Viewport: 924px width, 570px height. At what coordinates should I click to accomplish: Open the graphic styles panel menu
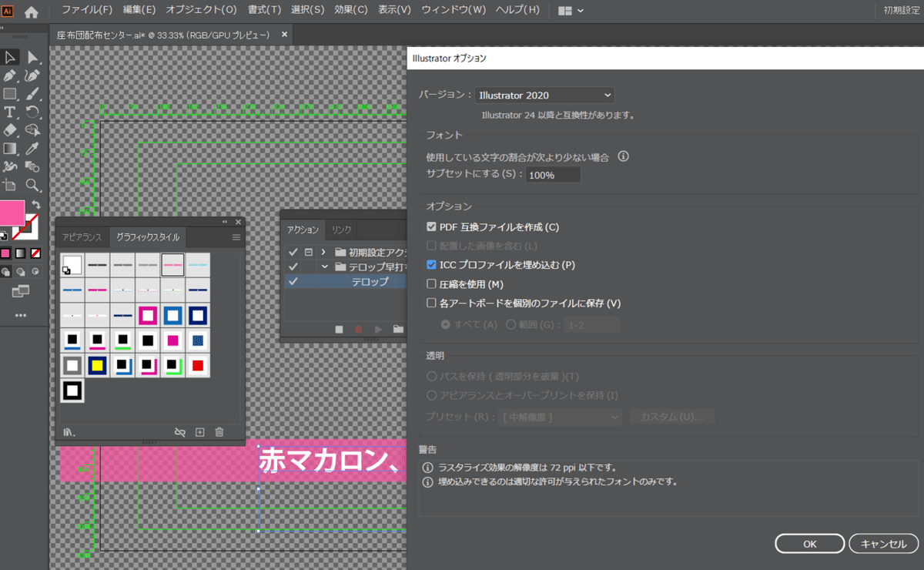pyautogui.click(x=236, y=237)
